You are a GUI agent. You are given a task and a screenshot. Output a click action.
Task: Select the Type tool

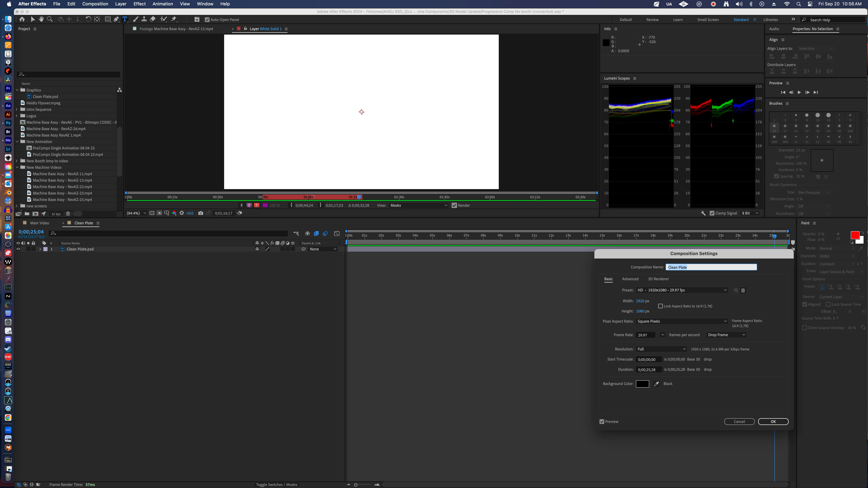pyautogui.click(x=125, y=19)
